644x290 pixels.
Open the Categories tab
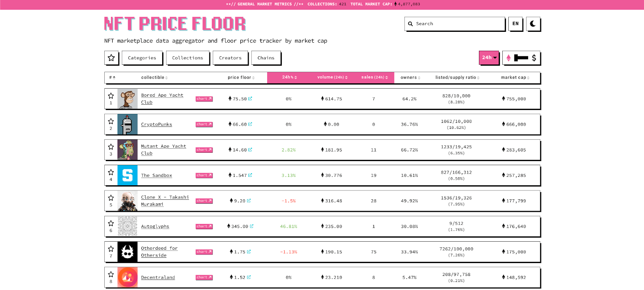[x=142, y=58]
